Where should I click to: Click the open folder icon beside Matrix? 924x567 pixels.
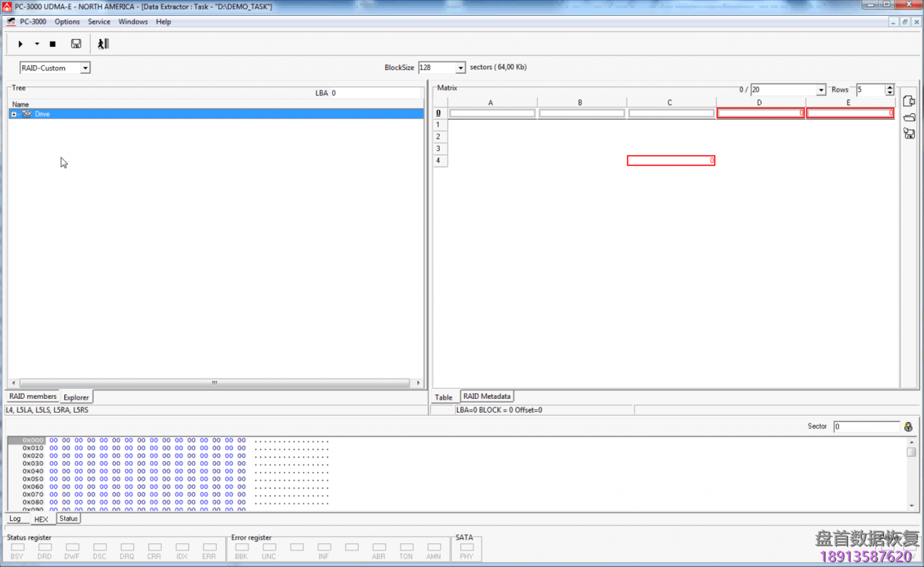(x=909, y=118)
